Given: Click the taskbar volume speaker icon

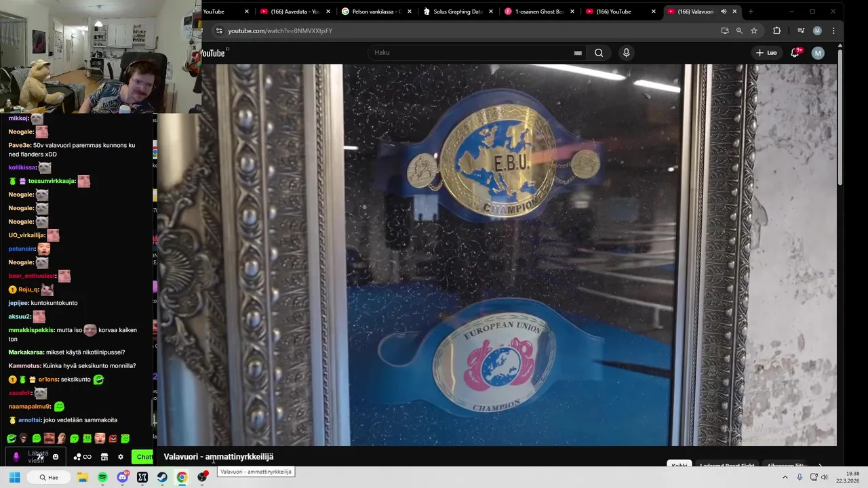Looking at the screenshot, I should pos(825,477).
